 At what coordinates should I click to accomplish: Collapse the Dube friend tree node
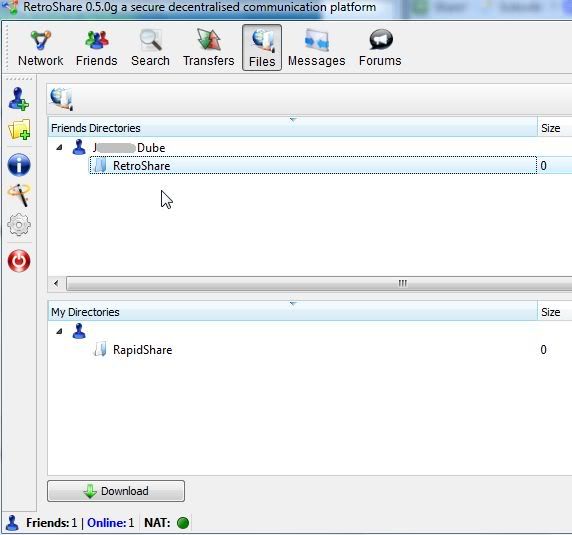pos(59,147)
